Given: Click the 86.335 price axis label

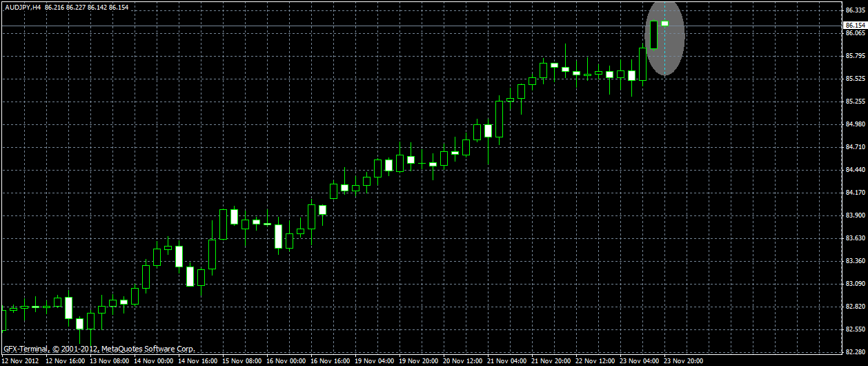Looking at the screenshot, I should 854,10.
